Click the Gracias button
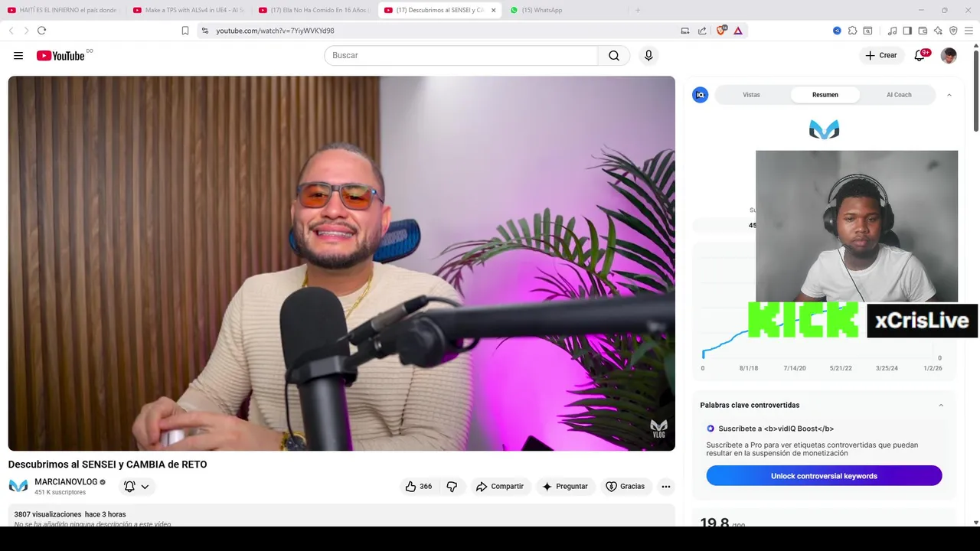The width and height of the screenshot is (980, 551). 626,487
